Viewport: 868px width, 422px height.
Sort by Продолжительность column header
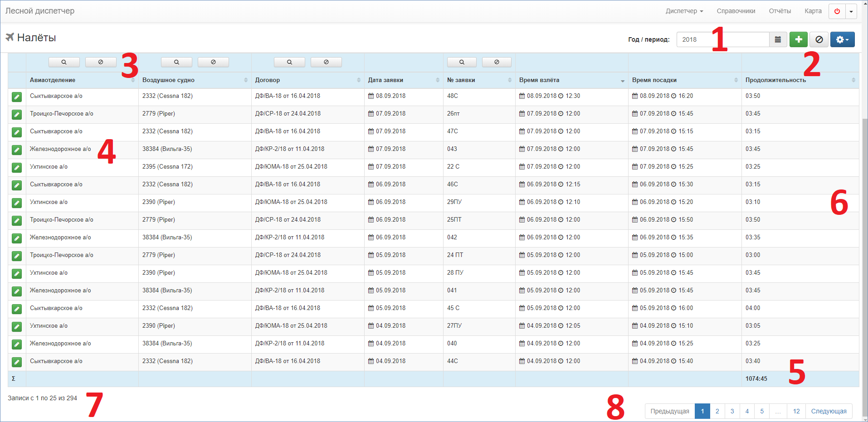[x=800, y=80]
